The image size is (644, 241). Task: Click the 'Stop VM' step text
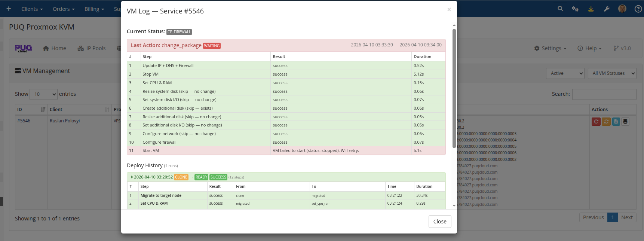tap(150, 74)
